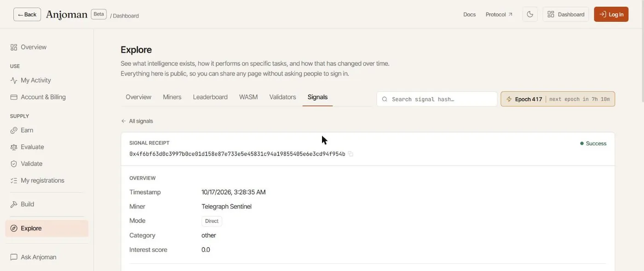Open the Docs link

[x=469, y=15]
